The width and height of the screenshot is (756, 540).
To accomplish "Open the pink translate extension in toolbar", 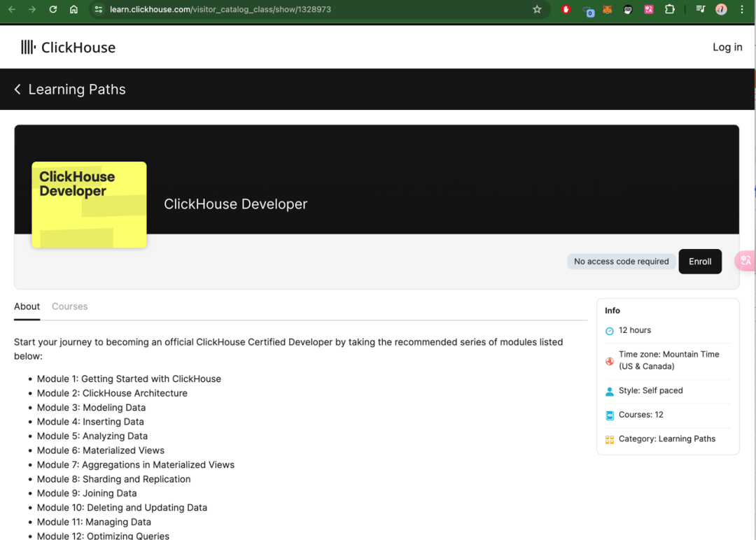I will tap(649, 9).
